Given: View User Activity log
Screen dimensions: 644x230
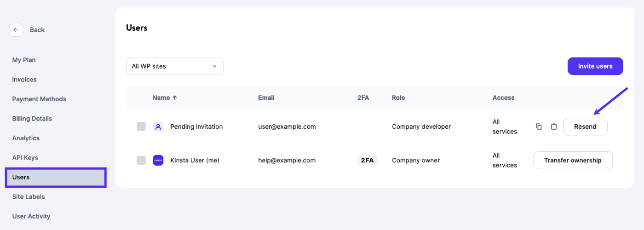Looking at the screenshot, I should pos(31,216).
